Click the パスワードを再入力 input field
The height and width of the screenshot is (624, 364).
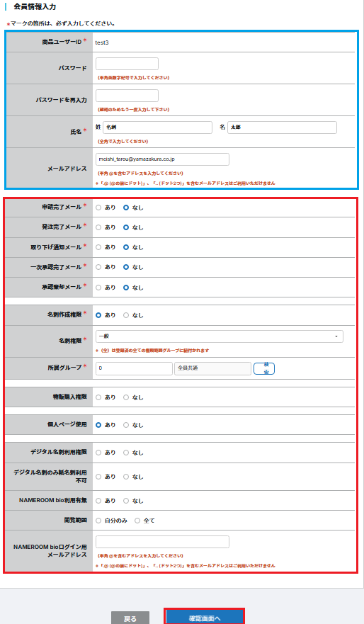pyautogui.click(x=127, y=96)
